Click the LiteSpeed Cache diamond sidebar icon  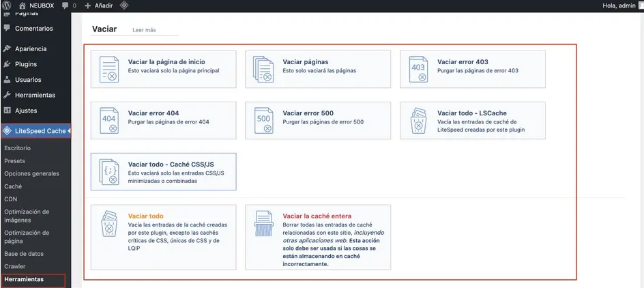point(7,131)
